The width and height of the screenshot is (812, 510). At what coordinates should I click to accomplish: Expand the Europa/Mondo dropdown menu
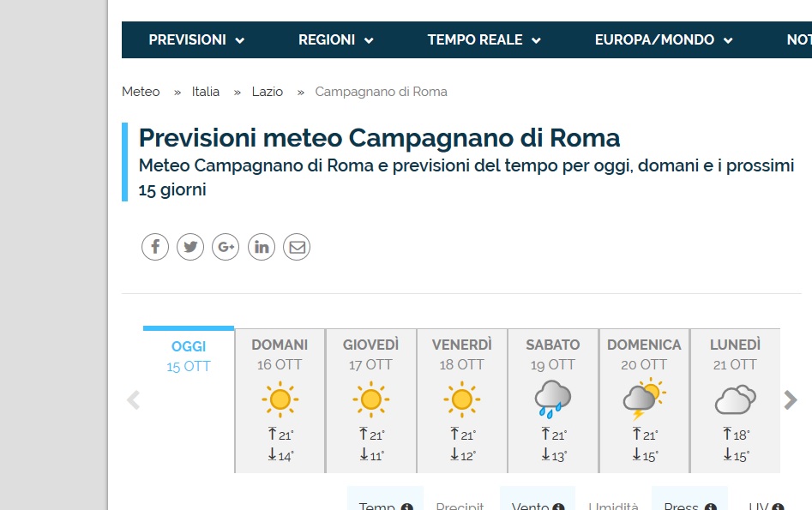(664, 40)
